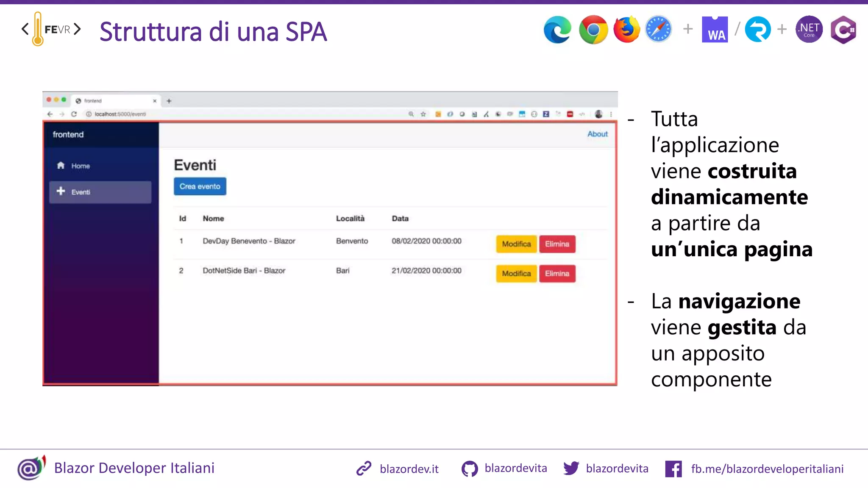Click the Benvento location cell
Screen dimensions: 868x488
click(x=352, y=241)
